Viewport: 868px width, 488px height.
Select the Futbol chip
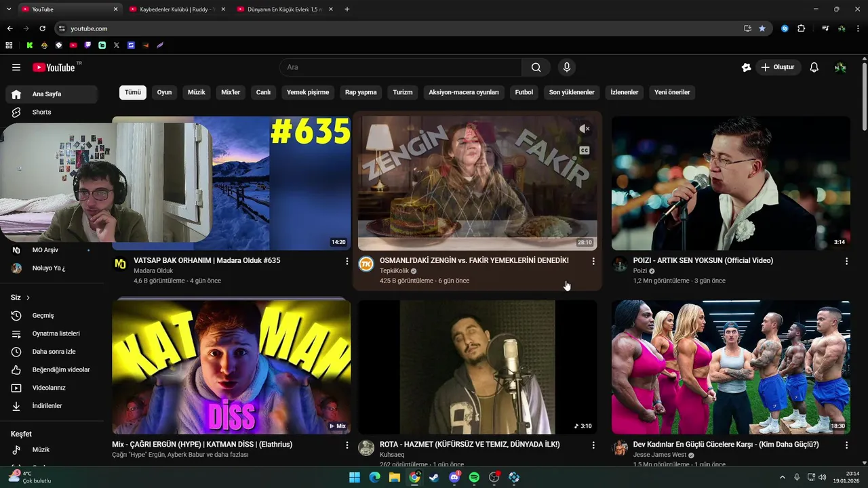click(524, 92)
